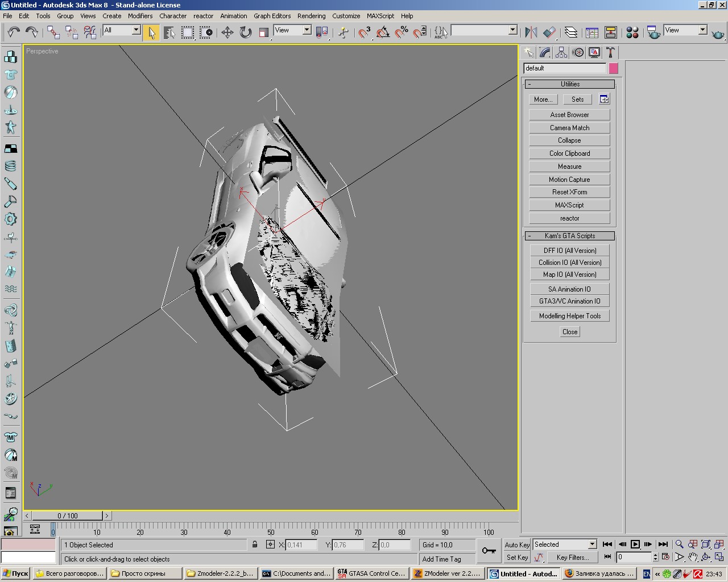Activate the Pan View hand tool
The height and width of the screenshot is (582, 728).
pyautogui.click(x=693, y=558)
